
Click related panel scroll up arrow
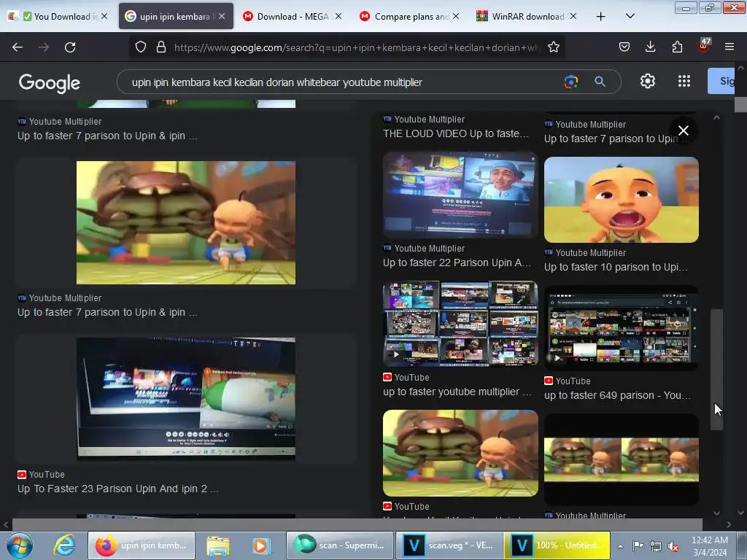[x=716, y=117]
